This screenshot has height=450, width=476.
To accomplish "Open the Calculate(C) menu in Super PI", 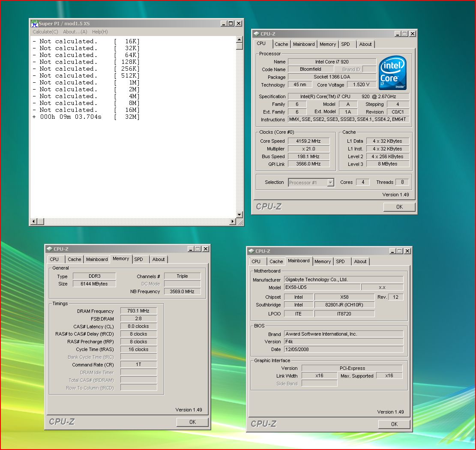I will [45, 32].
